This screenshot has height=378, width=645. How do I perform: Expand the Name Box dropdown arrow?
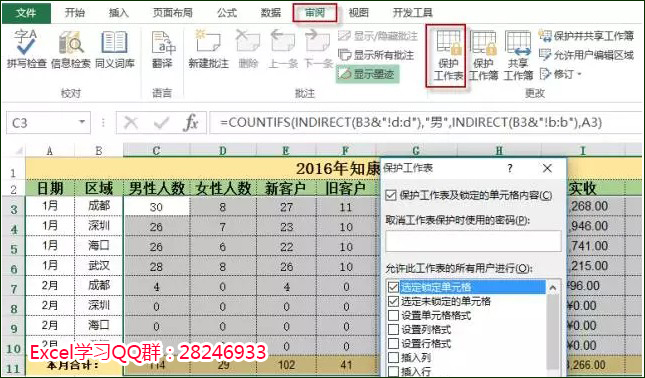82,122
